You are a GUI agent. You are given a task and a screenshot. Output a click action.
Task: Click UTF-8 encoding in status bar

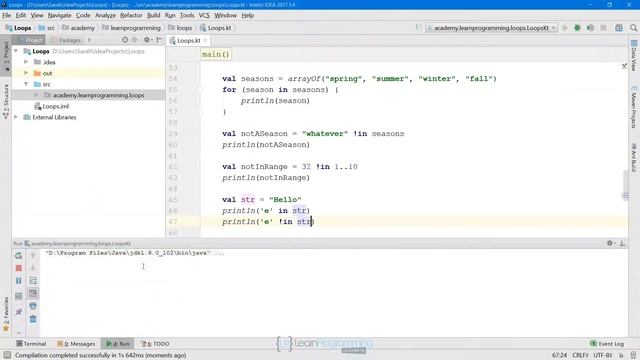(x=603, y=355)
